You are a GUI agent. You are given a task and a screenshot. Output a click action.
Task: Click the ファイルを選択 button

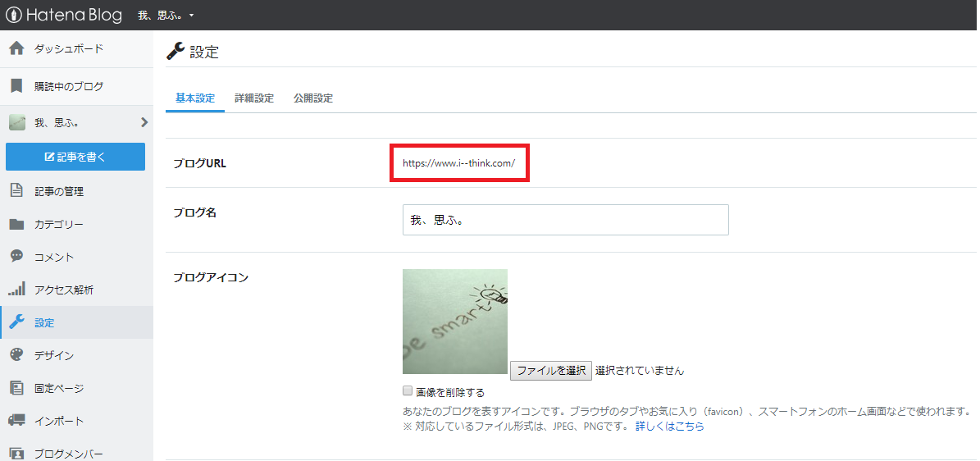[550, 370]
